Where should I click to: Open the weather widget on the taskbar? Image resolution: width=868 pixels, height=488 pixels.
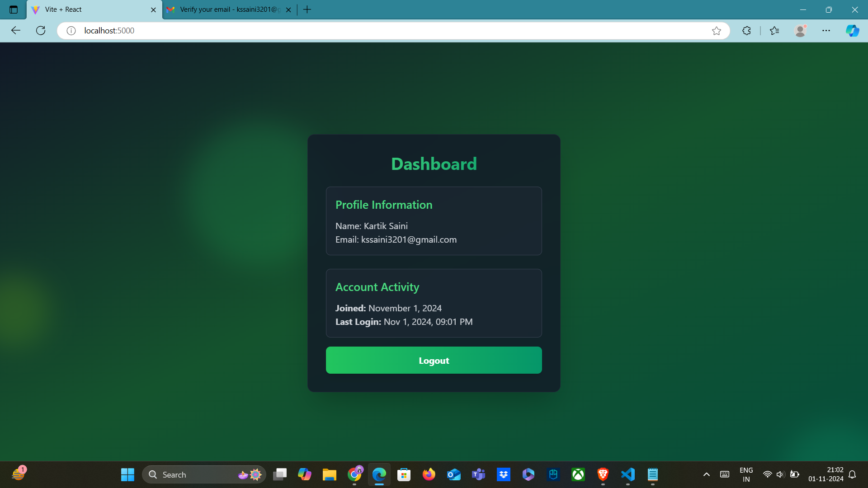(19, 474)
